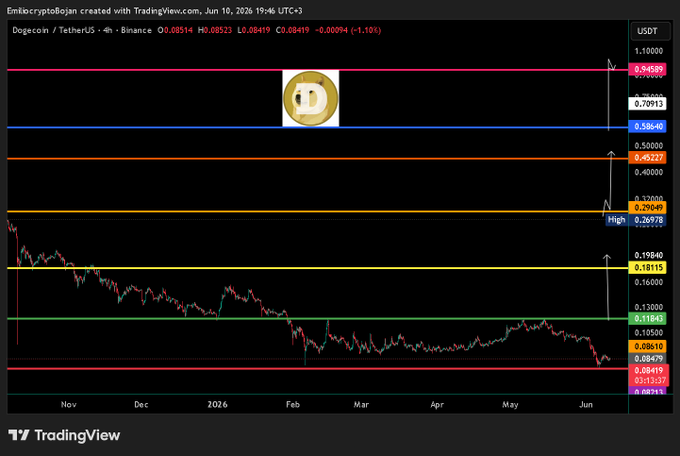Click the Dec label on time axis
The image size is (680, 456).
click(141, 404)
